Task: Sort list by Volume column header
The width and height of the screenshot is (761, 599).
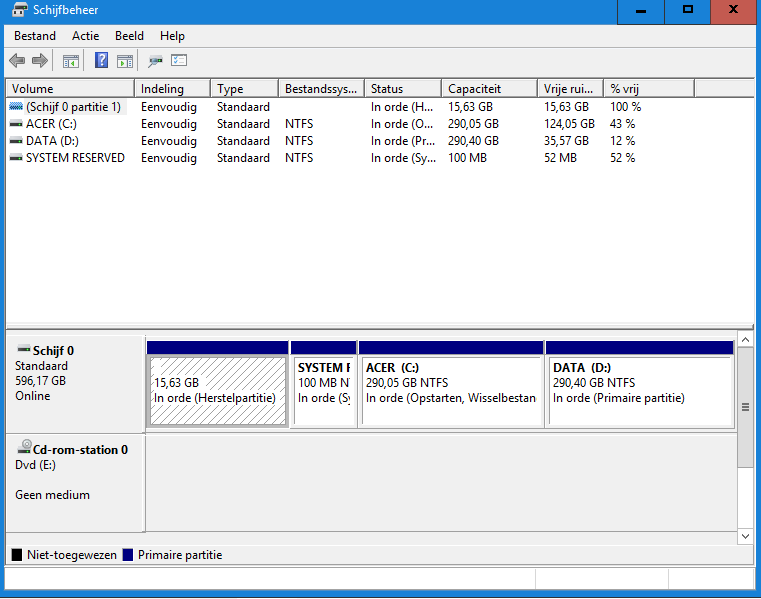Action: (x=33, y=89)
